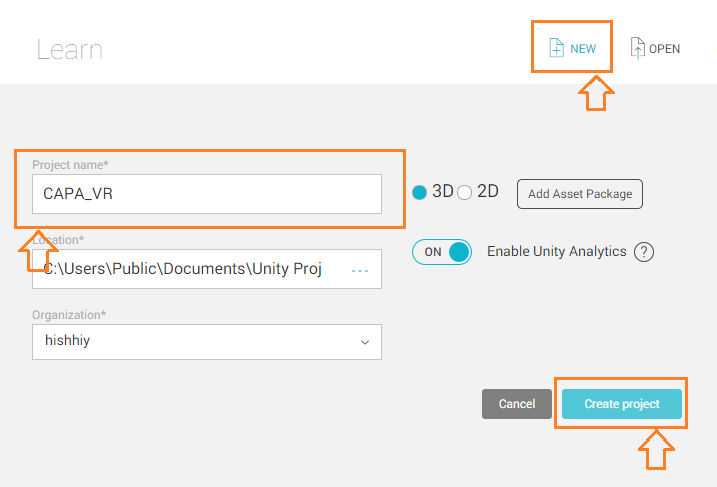Screen dimensions: 717x487
Task: Select the 3D radio button
Action: coord(419,192)
